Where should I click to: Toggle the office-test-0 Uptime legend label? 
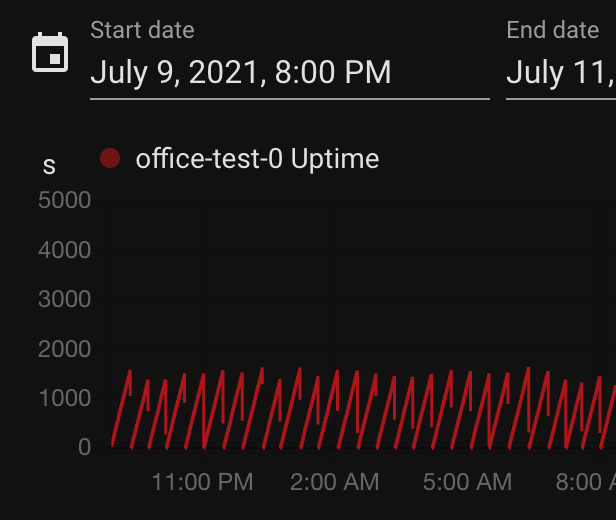pyautogui.click(x=257, y=158)
